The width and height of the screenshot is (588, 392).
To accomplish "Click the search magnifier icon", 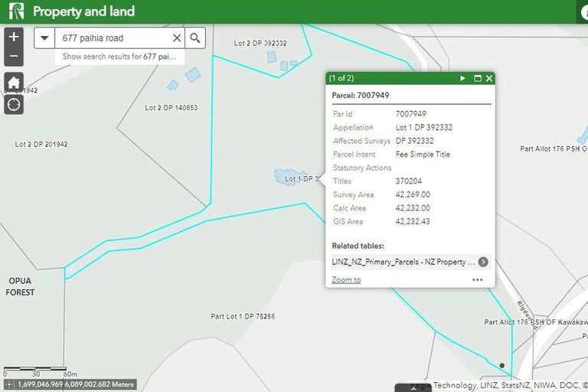I will click(x=196, y=38).
